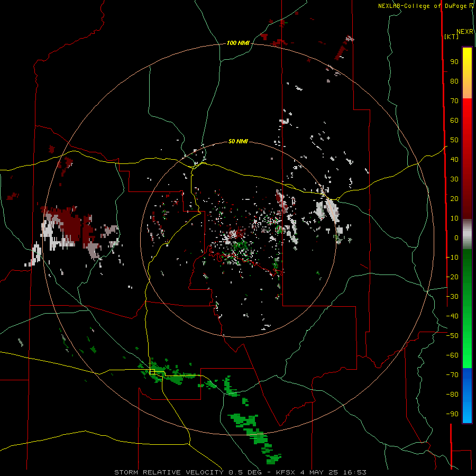Click the "100 NMI" range ring label
Image resolution: width=476 pixels, height=476 pixels.
click(x=238, y=43)
